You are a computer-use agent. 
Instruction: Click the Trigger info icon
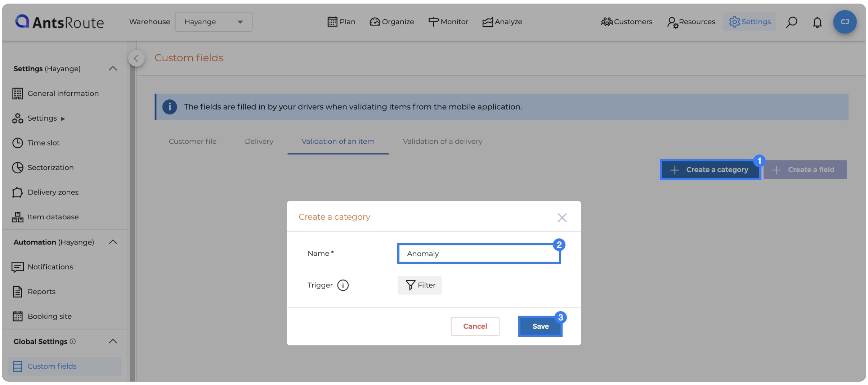tap(343, 285)
